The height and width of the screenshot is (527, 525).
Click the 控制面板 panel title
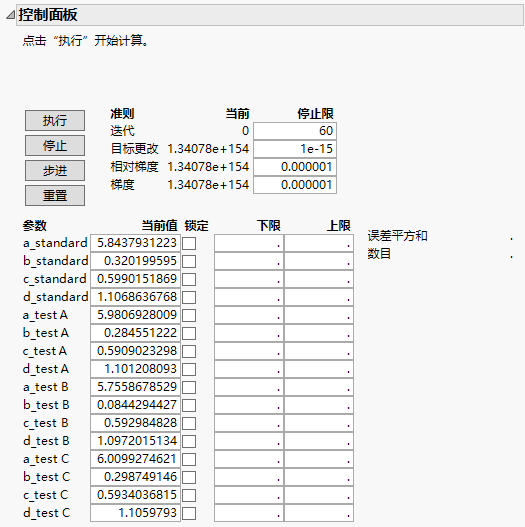[x=48, y=15]
